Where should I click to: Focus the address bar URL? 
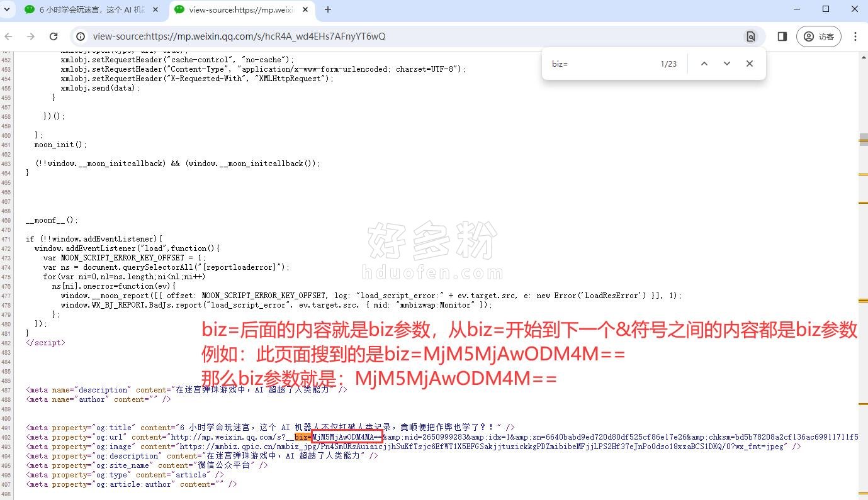pos(239,36)
